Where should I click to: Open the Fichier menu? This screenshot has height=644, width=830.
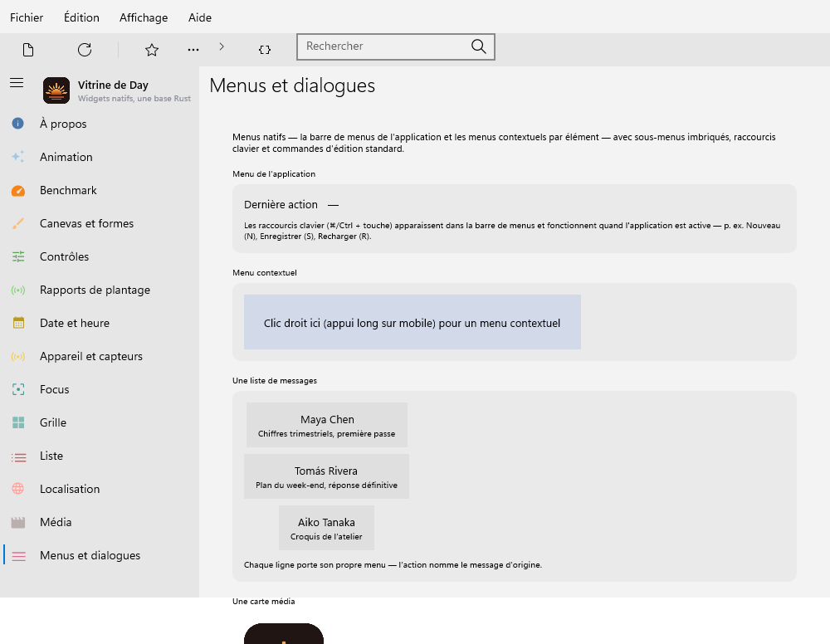click(x=27, y=17)
